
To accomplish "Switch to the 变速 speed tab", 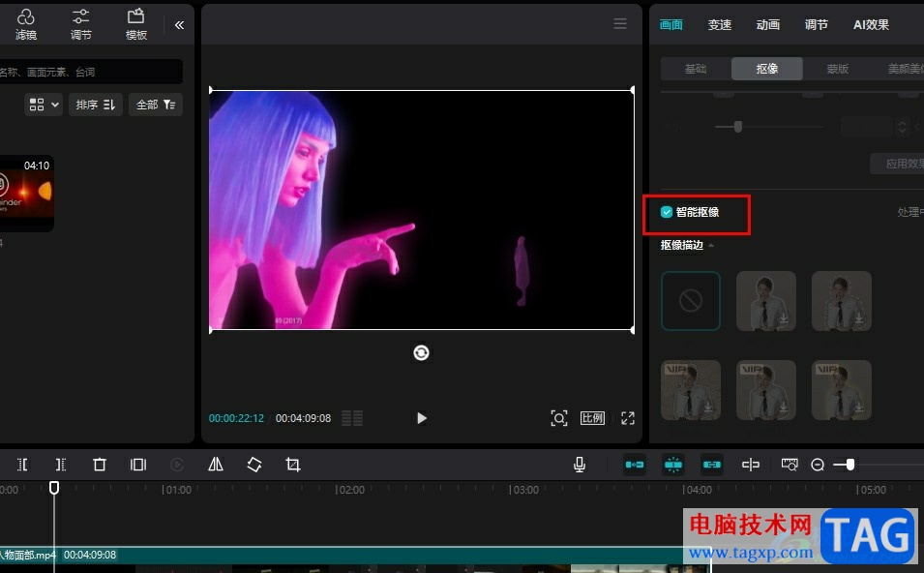I will (720, 25).
